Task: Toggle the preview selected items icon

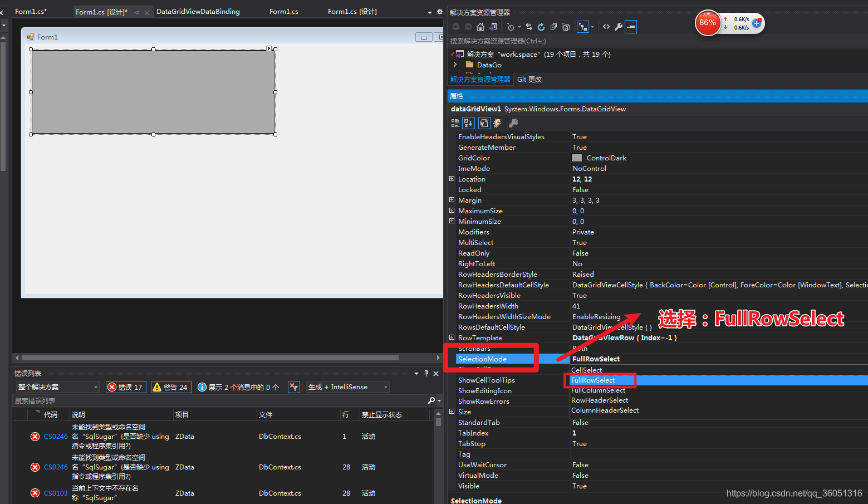Action: [631, 27]
